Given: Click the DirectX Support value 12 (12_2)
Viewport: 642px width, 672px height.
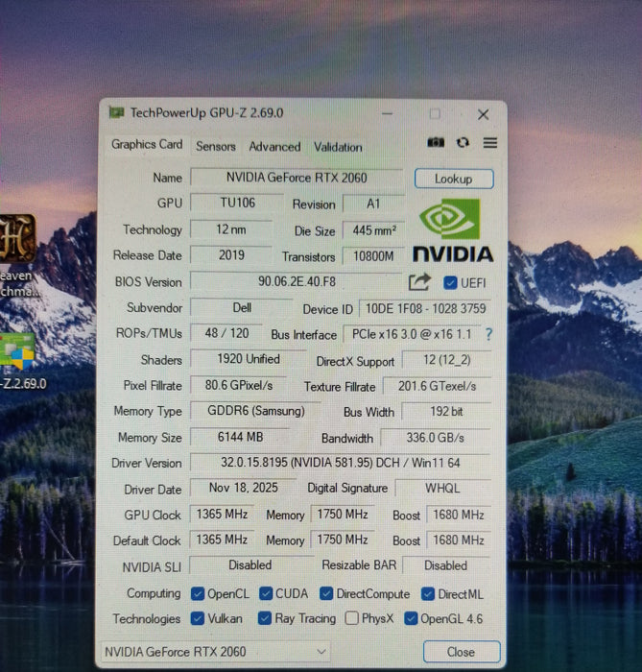Looking at the screenshot, I should 446,360.
